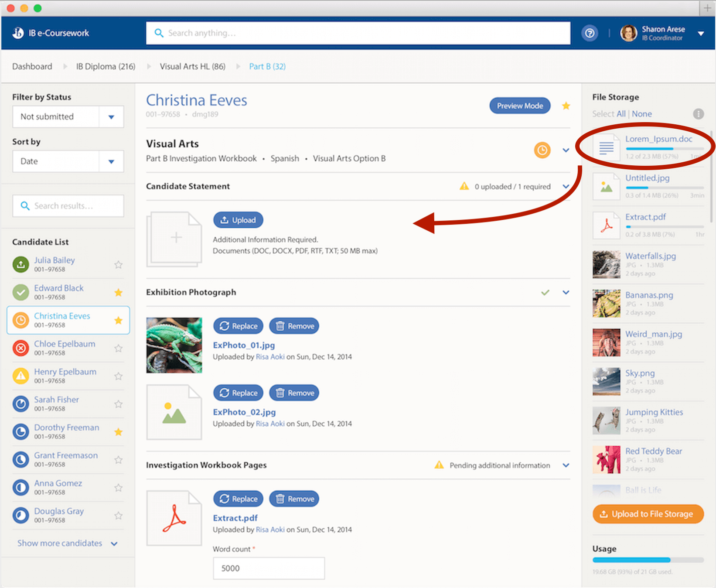Click Edward Black green check status icon

coord(20,292)
